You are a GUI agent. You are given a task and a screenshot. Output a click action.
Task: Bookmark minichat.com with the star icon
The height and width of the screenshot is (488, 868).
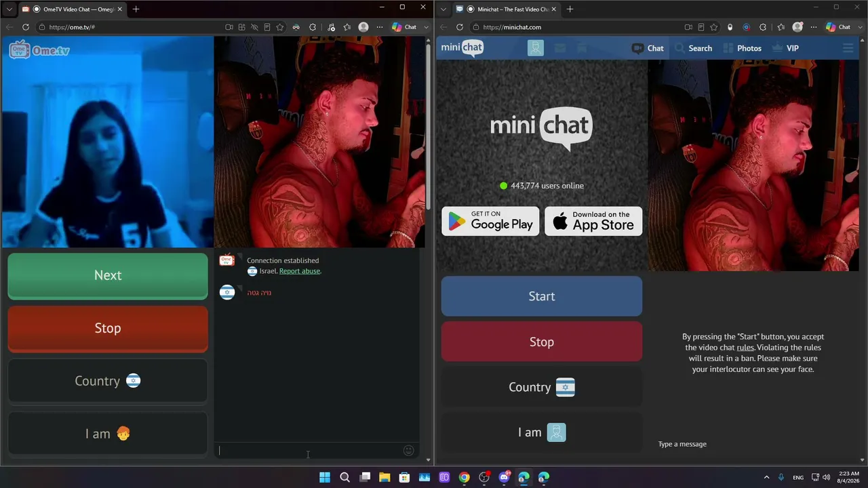tap(714, 27)
